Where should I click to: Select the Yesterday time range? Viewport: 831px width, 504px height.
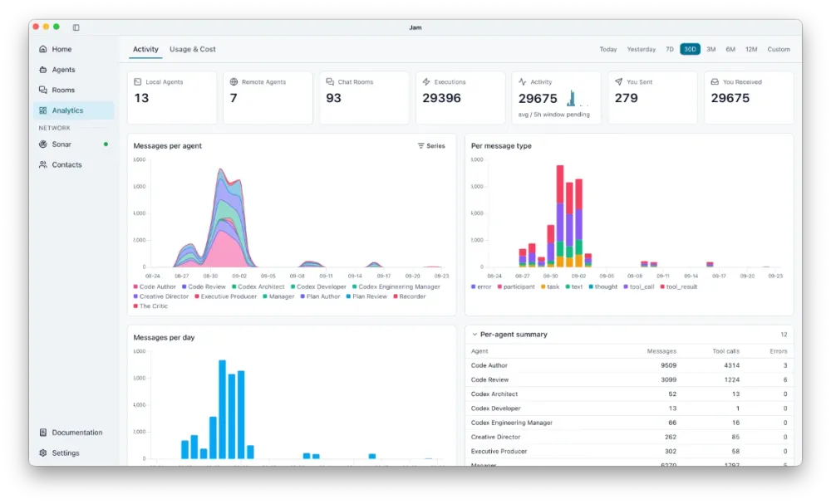642,49
